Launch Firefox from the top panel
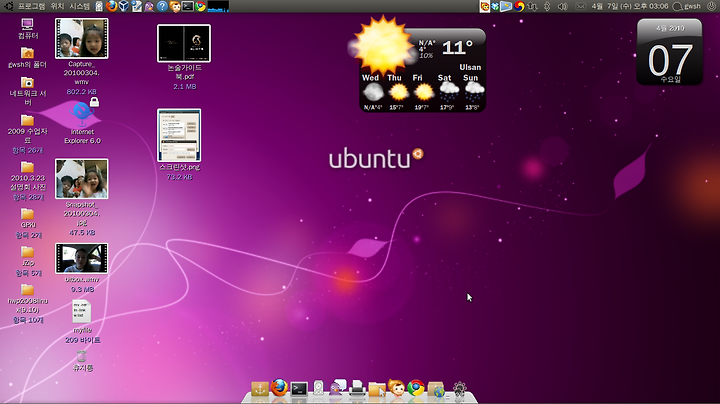 [112, 6]
